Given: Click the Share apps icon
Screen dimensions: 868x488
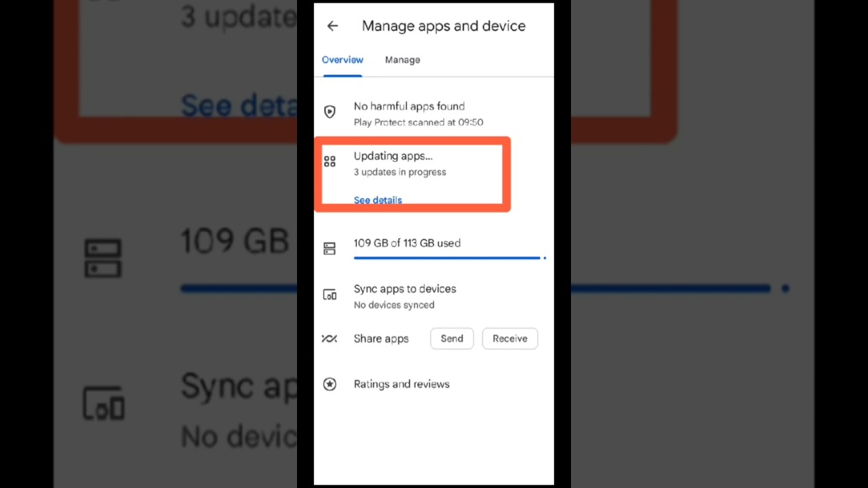Looking at the screenshot, I should (330, 339).
